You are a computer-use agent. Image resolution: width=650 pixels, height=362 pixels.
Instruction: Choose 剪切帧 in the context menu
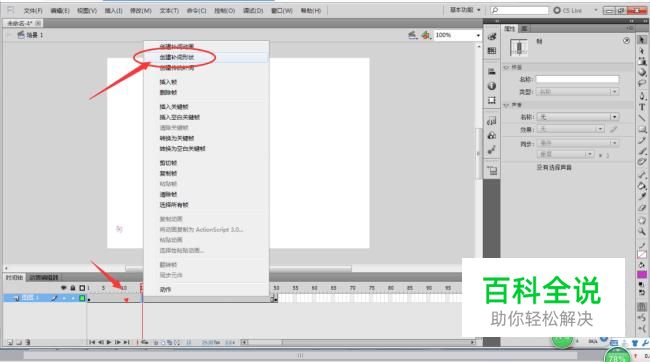click(168, 163)
